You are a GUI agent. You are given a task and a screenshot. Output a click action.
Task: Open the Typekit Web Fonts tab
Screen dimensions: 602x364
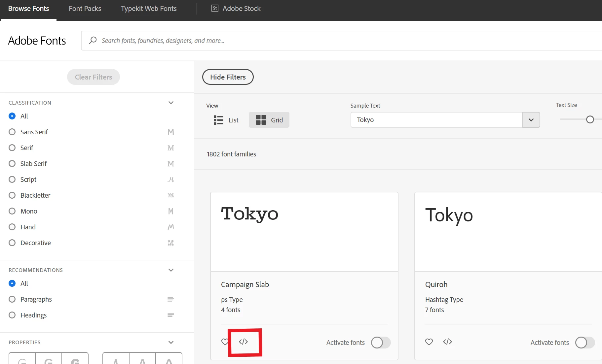pos(149,9)
